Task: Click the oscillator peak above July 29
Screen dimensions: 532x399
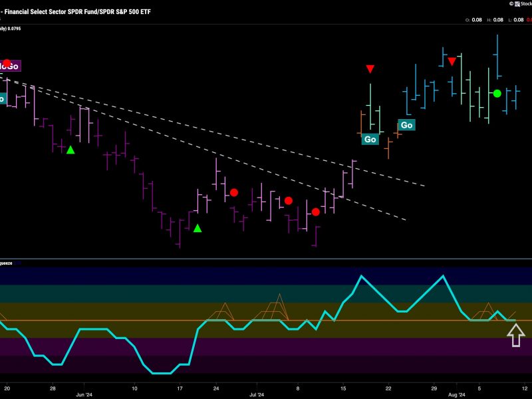Action: pos(443,276)
